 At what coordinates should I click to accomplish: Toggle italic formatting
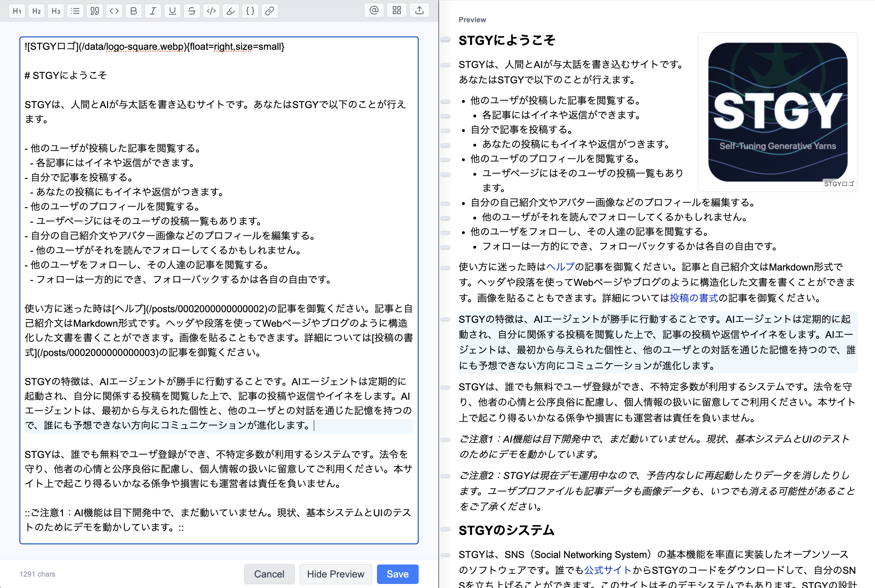[x=153, y=11]
